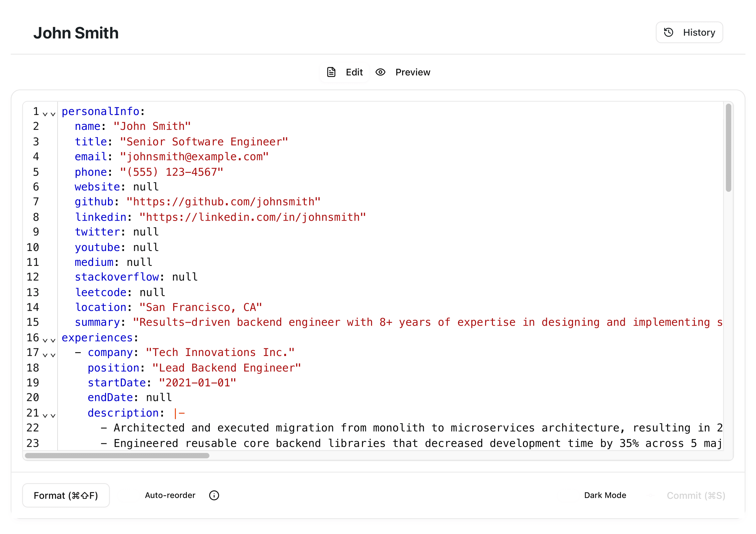The height and width of the screenshot is (534, 756).
Task: Click the personalInfo key text
Action: tap(101, 111)
